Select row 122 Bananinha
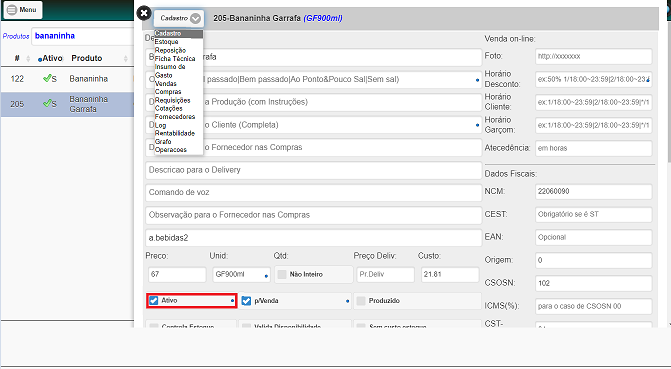Image resolution: width=671 pixels, height=369 pixels. (67, 79)
